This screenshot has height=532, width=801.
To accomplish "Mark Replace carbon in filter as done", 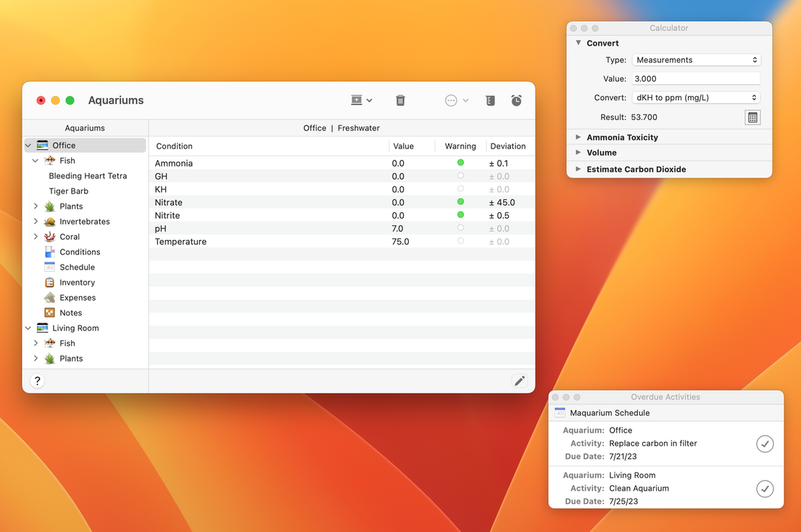I will (765, 444).
